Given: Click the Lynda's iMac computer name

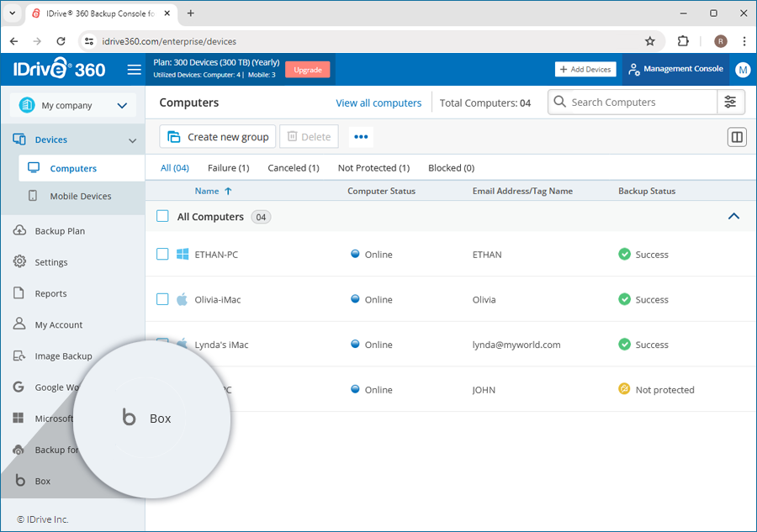Looking at the screenshot, I should pos(221,345).
